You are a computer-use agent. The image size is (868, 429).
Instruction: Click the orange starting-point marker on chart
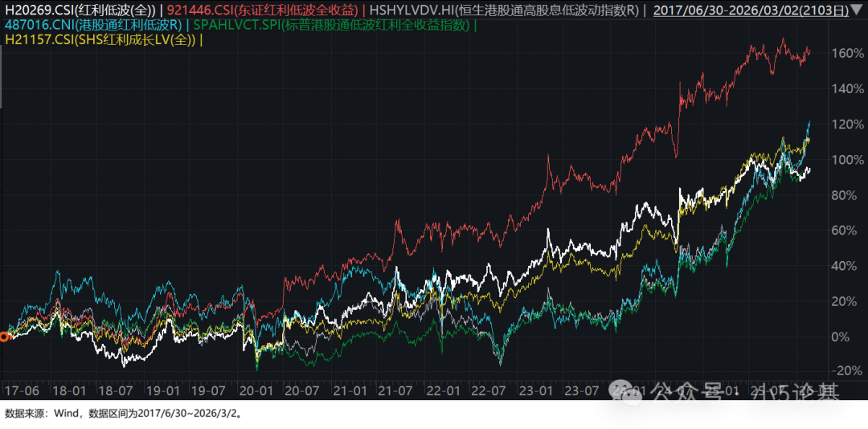[4, 337]
